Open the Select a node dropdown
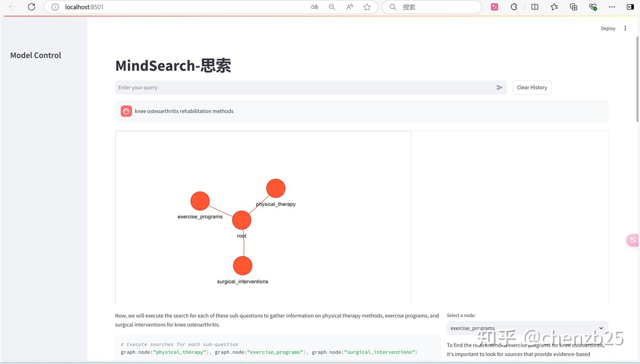 [x=527, y=328]
